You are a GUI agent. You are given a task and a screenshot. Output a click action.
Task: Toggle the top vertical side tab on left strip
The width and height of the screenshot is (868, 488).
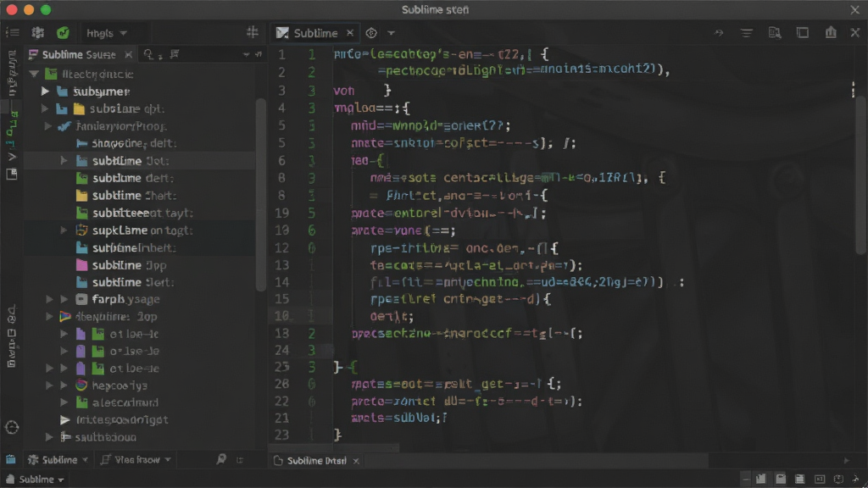click(12, 73)
